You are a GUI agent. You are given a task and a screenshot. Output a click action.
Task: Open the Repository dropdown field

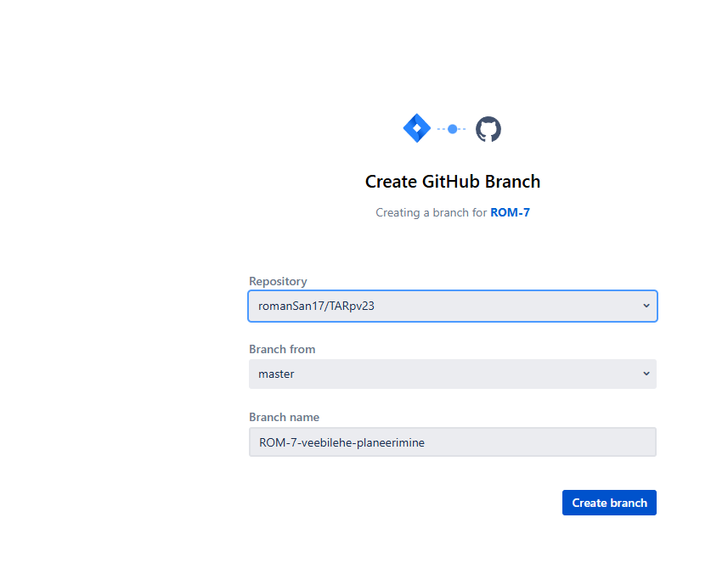coord(453,306)
